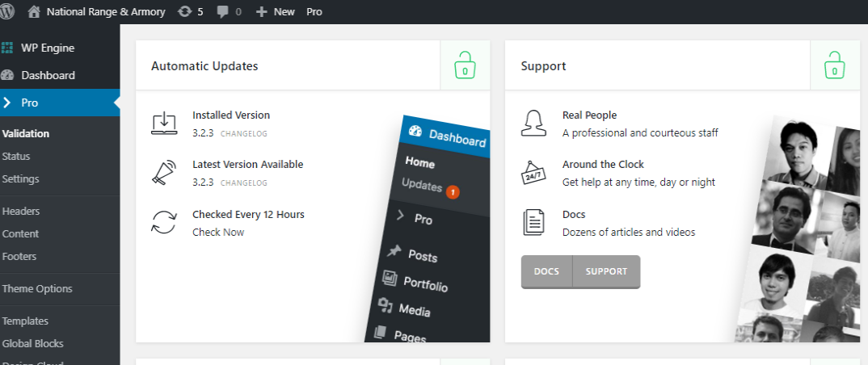
Task: Click the Checked Every 12 Hours text
Action: point(249,214)
